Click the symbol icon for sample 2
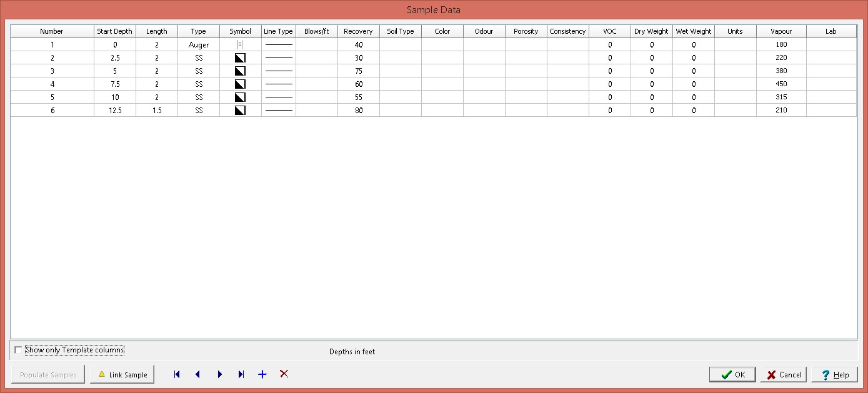The height and width of the screenshot is (393, 868). (240, 58)
